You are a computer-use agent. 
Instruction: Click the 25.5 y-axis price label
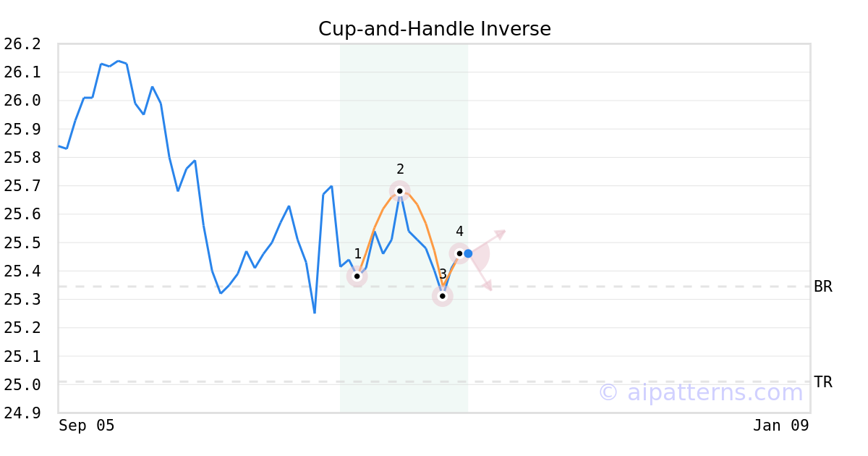click(x=22, y=242)
